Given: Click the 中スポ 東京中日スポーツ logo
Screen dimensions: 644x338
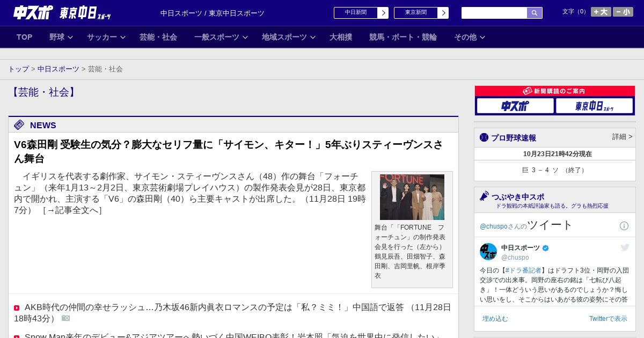Looking at the screenshot, I should (x=62, y=13).
